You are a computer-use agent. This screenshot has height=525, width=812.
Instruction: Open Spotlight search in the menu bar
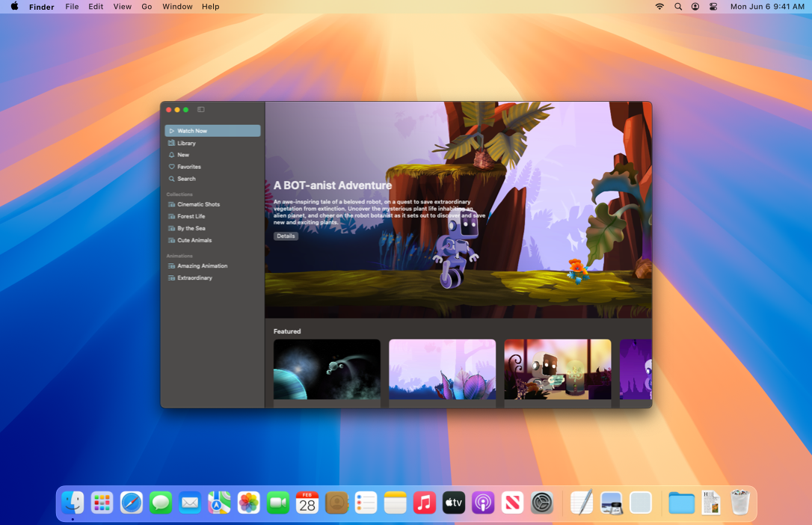point(677,7)
